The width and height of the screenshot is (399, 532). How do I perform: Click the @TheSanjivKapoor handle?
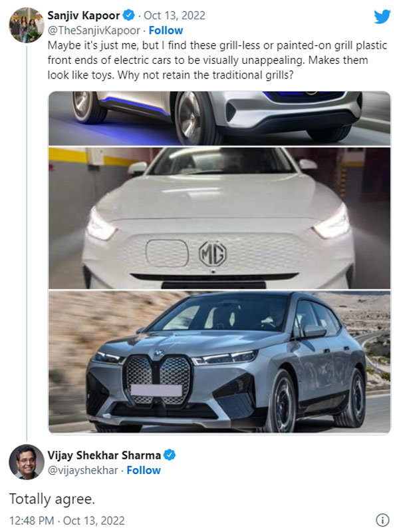click(94, 31)
